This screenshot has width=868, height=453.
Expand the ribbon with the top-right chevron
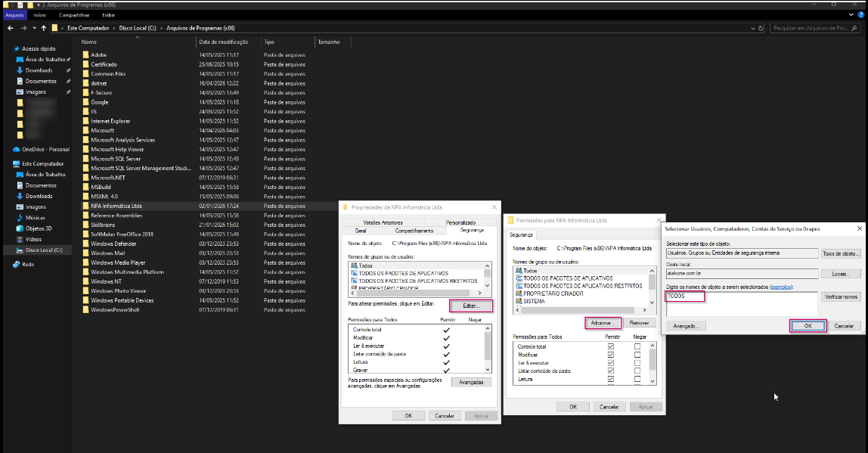851,15
